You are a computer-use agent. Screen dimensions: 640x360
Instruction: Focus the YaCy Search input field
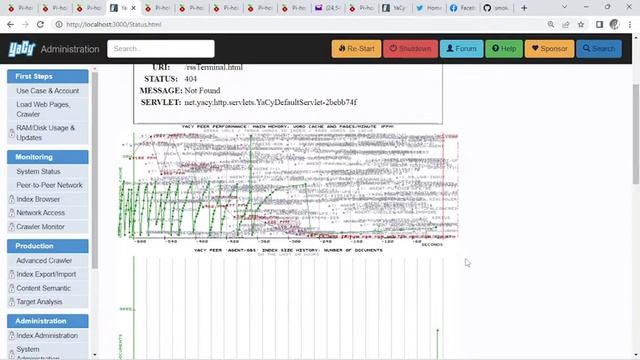click(161, 49)
